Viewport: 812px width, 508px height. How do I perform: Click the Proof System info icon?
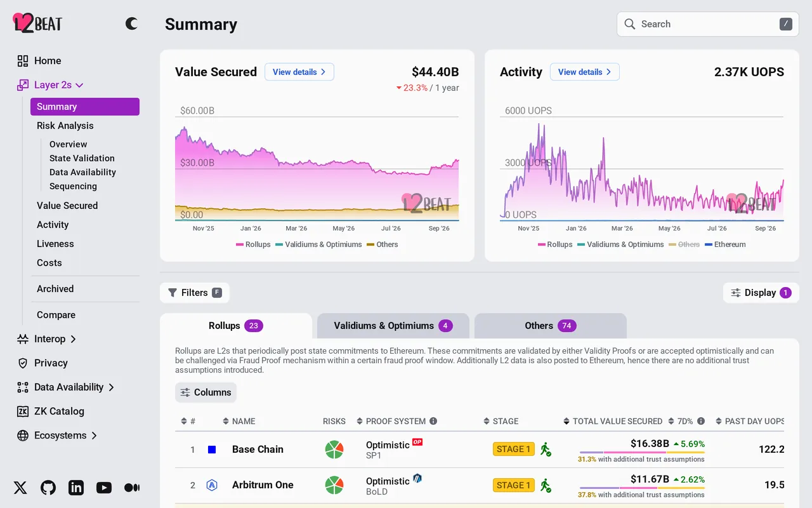[x=433, y=421]
